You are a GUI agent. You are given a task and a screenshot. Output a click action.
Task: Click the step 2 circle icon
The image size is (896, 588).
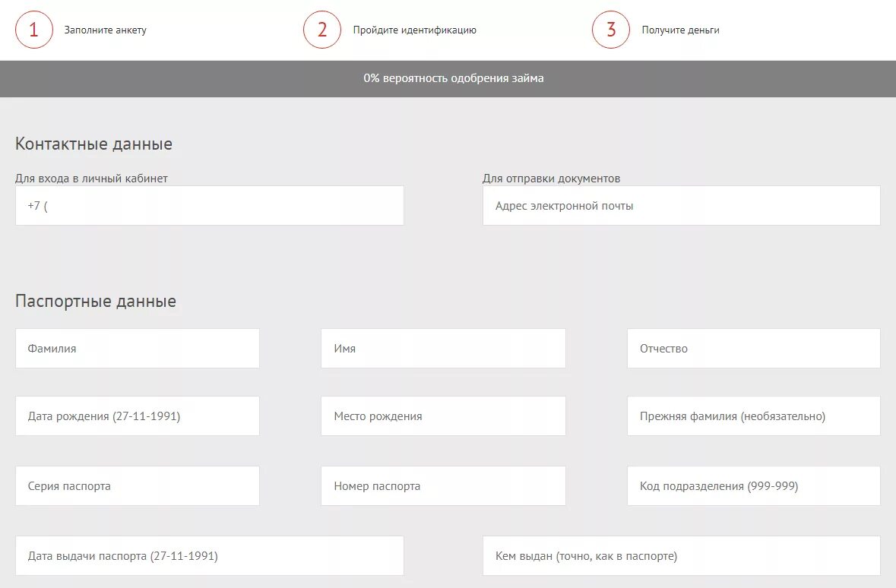tap(322, 30)
